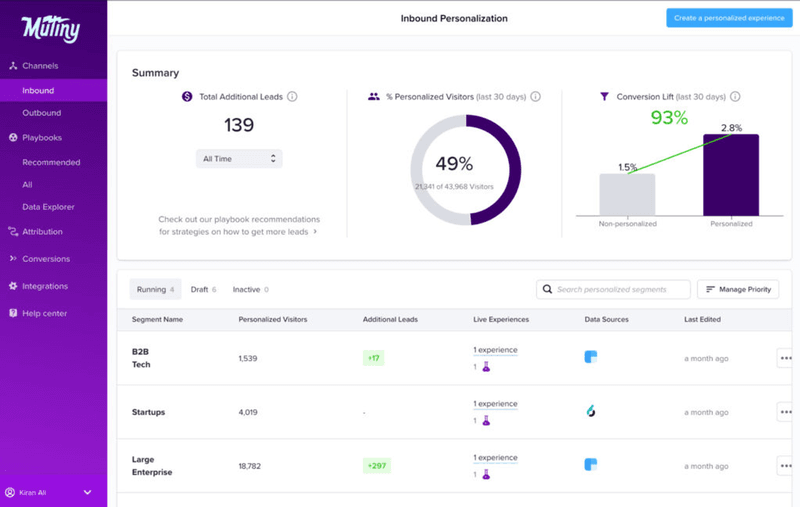Click info icon beside % Personalized Visitors

click(x=535, y=97)
